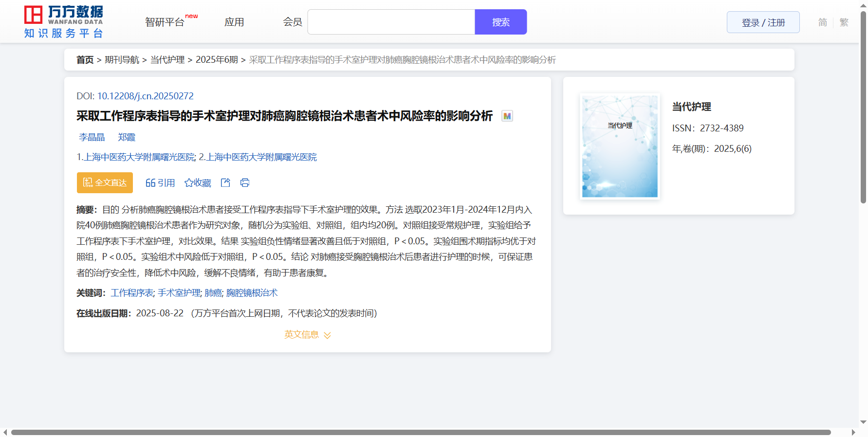
Task: Click the search input field
Action: pos(391,22)
